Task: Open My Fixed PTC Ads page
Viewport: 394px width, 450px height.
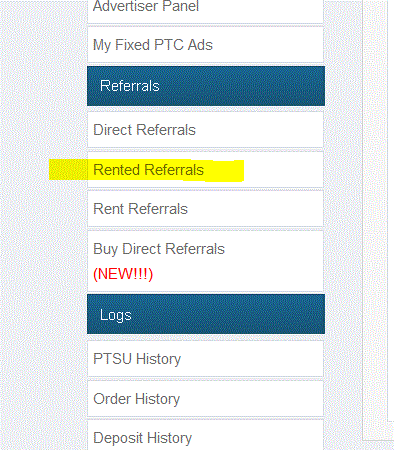Action: click(x=205, y=45)
